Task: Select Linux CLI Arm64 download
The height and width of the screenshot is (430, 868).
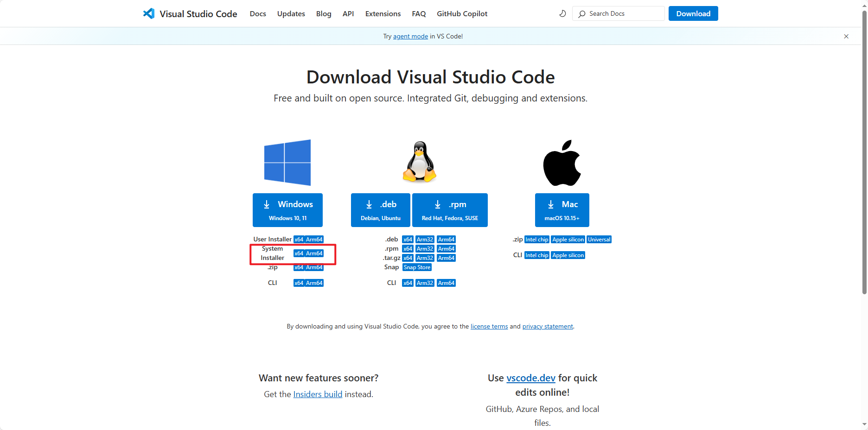Action: pos(446,283)
